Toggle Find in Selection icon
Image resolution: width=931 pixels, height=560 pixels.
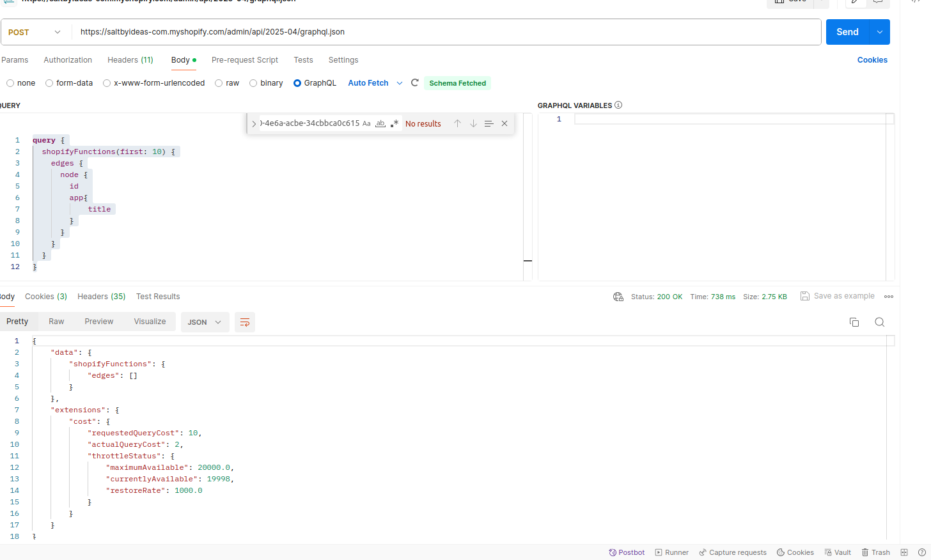(489, 123)
